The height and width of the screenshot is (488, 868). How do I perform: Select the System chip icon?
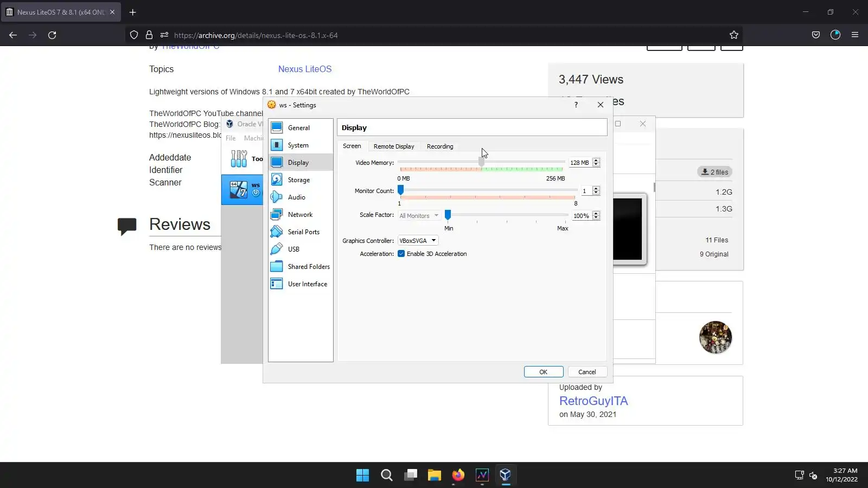coord(277,145)
